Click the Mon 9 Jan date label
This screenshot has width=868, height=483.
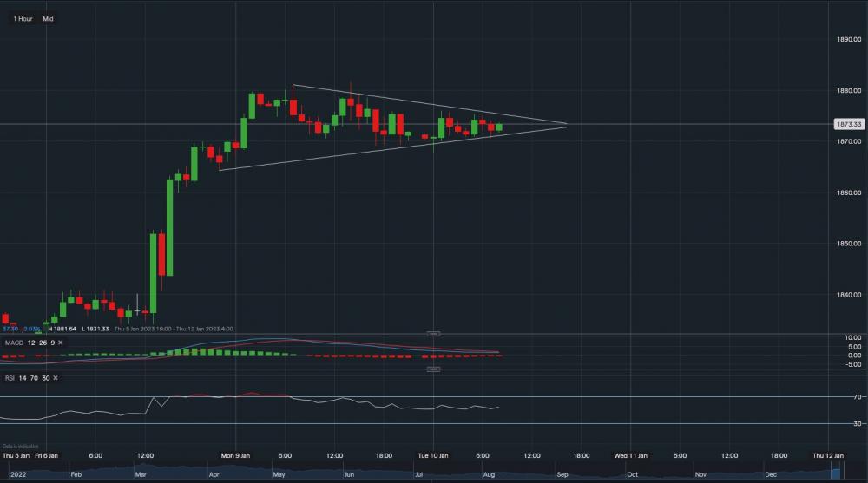point(236,455)
